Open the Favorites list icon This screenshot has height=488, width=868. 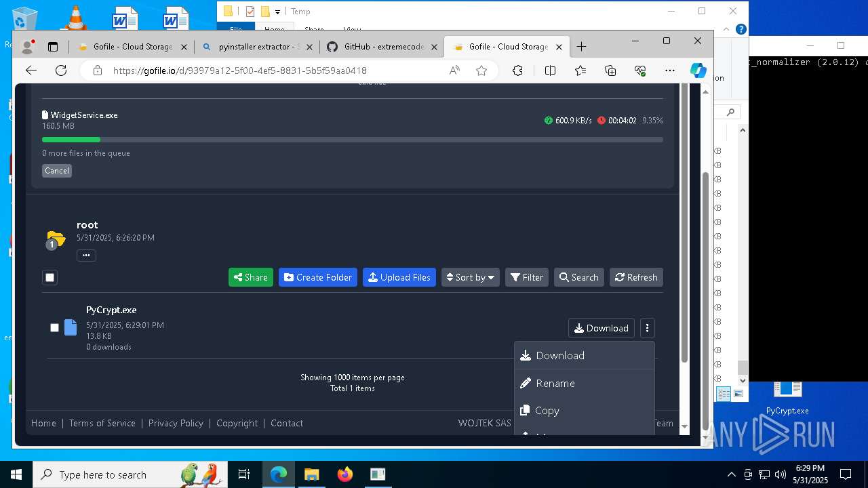pyautogui.click(x=580, y=70)
